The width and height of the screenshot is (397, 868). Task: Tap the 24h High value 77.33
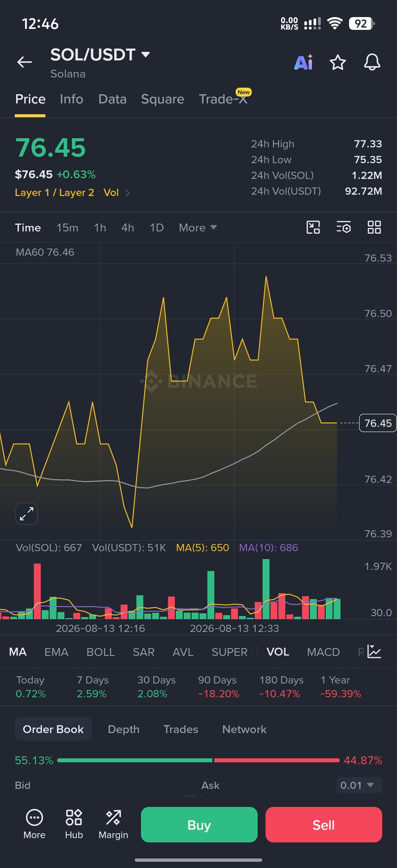click(368, 144)
